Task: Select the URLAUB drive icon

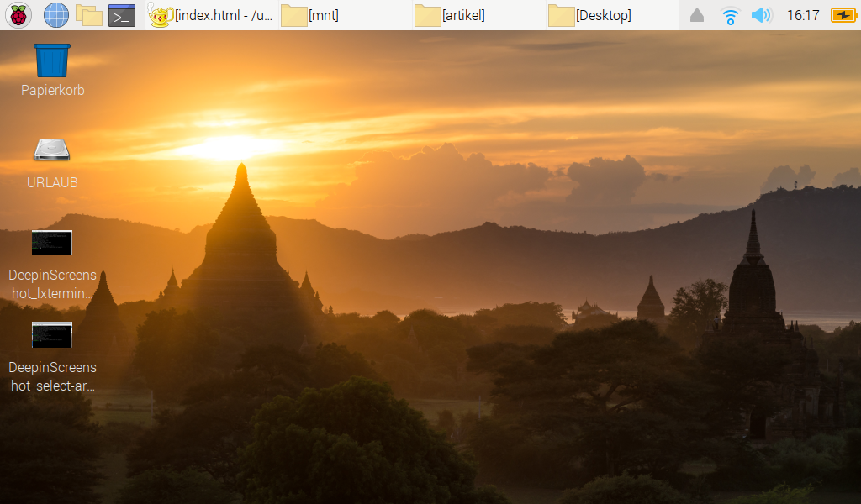Action: pyautogui.click(x=52, y=150)
